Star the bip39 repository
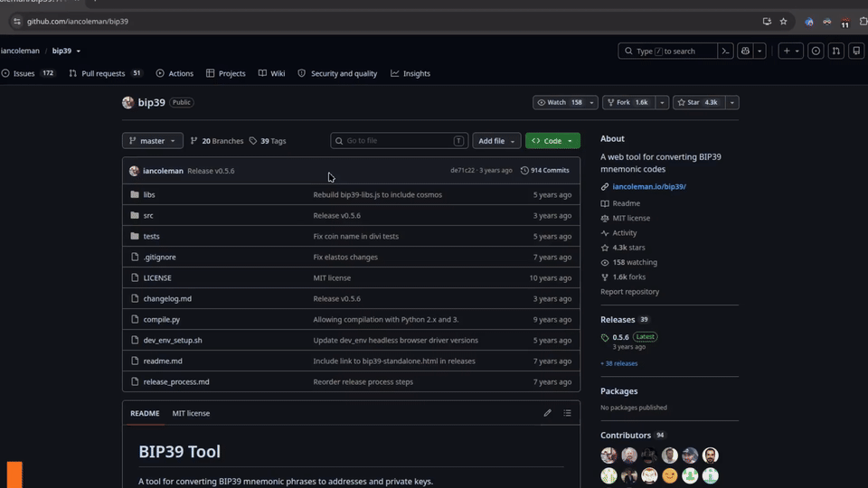This screenshot has height=488, width=868. [x=699, y=102]
